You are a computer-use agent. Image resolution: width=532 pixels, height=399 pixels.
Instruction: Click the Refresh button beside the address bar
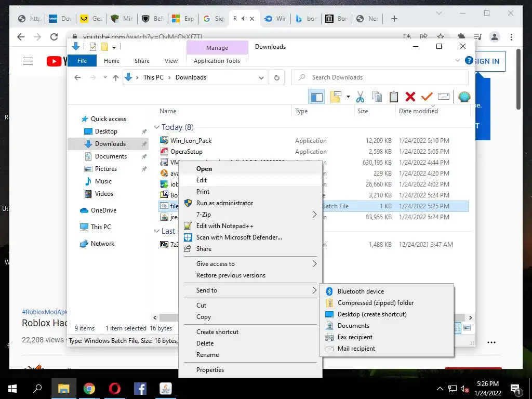[x=277, y=78]
